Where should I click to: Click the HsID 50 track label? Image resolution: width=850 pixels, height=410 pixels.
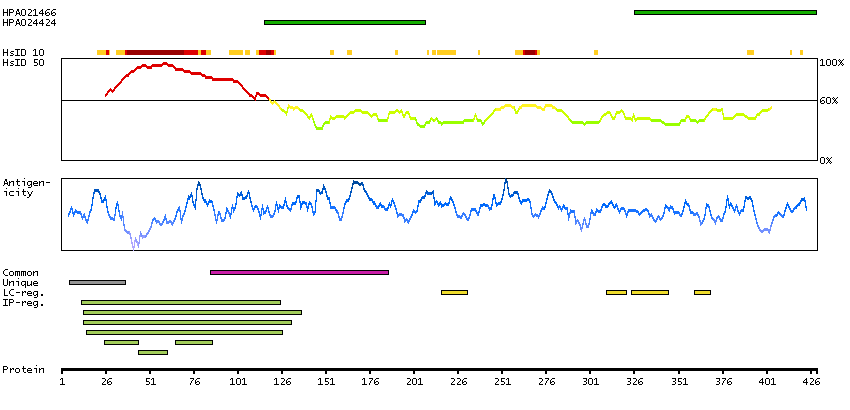click(x=23, y=62)
